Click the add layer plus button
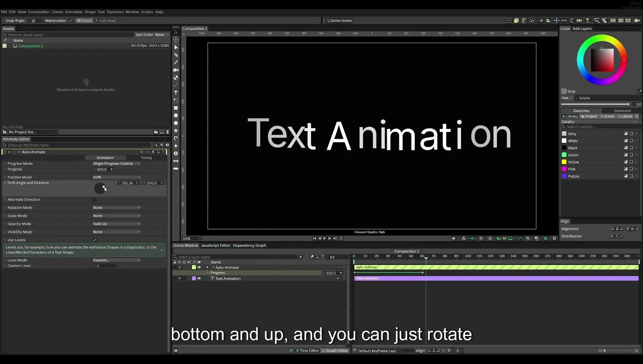This screenshot has height=364, width=643. click(x=301, y=257)
